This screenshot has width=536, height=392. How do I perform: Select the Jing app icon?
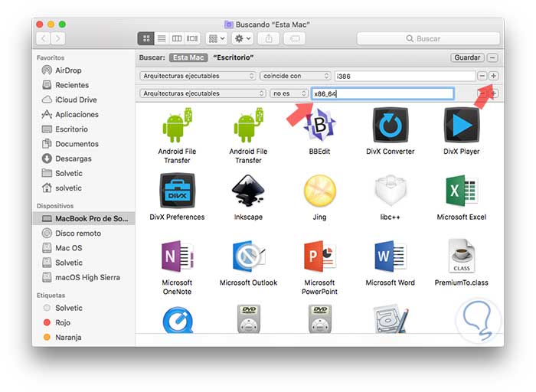pyautogui.click(x=319, y=191)
